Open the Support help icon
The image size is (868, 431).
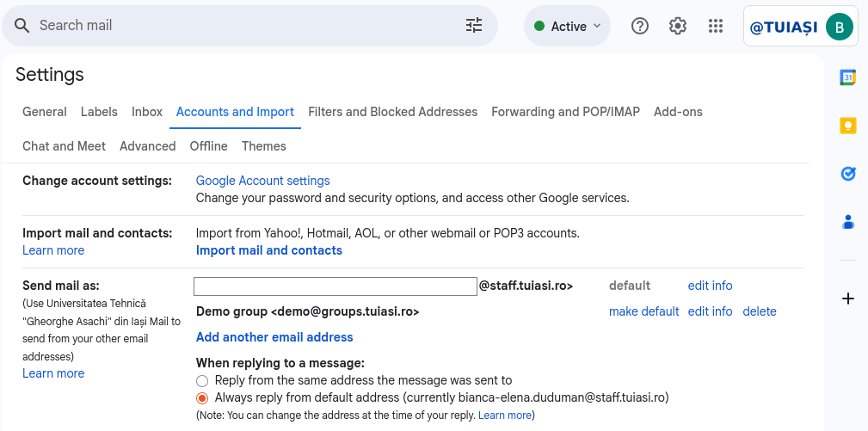point(639,26)
